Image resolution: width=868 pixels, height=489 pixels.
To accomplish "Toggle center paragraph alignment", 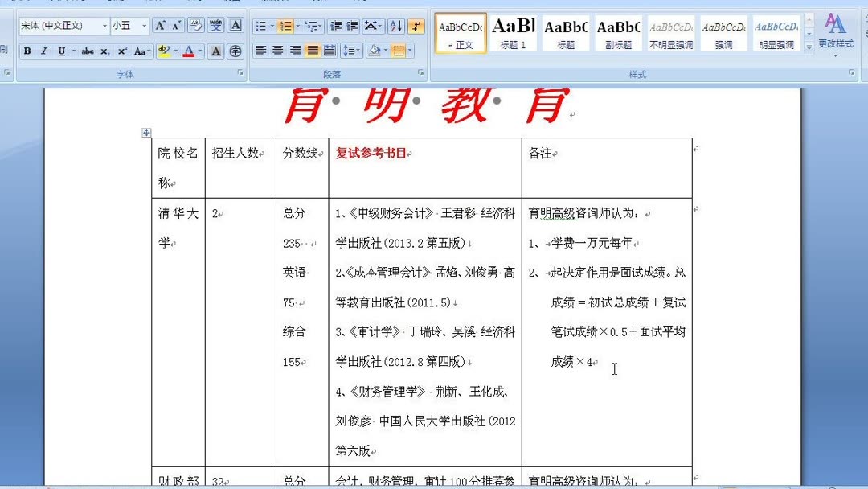I will (x=278, y=51).
